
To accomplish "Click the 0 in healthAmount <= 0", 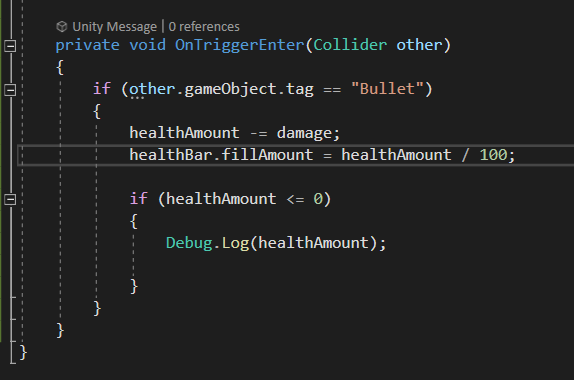I will click(x=318, y=199).
